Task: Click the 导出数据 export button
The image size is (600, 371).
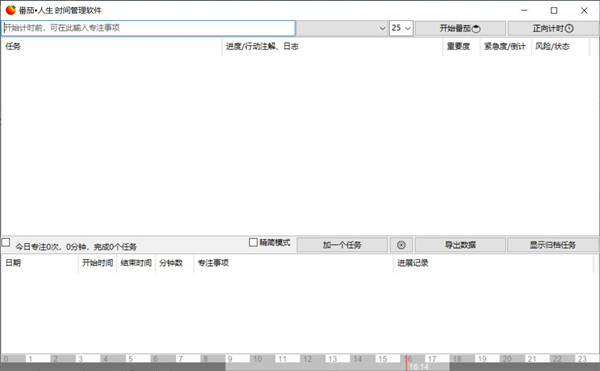Action: [460, 245]
